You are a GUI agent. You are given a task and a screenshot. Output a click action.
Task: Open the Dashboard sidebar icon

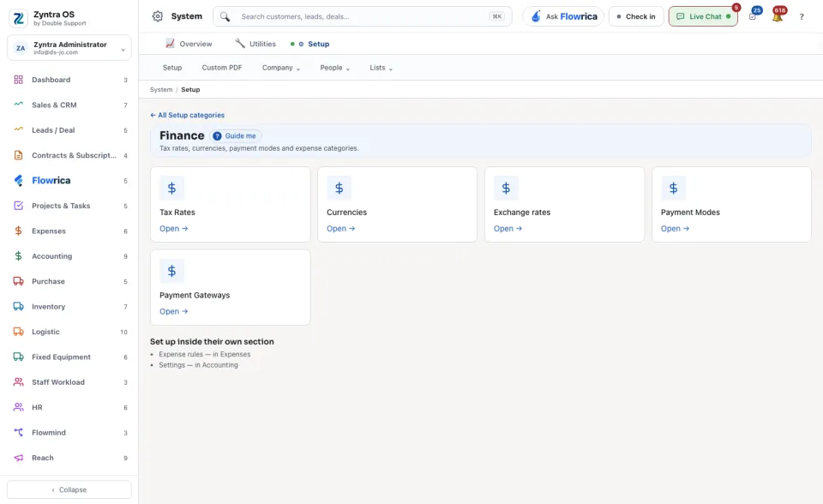[18, 80]
